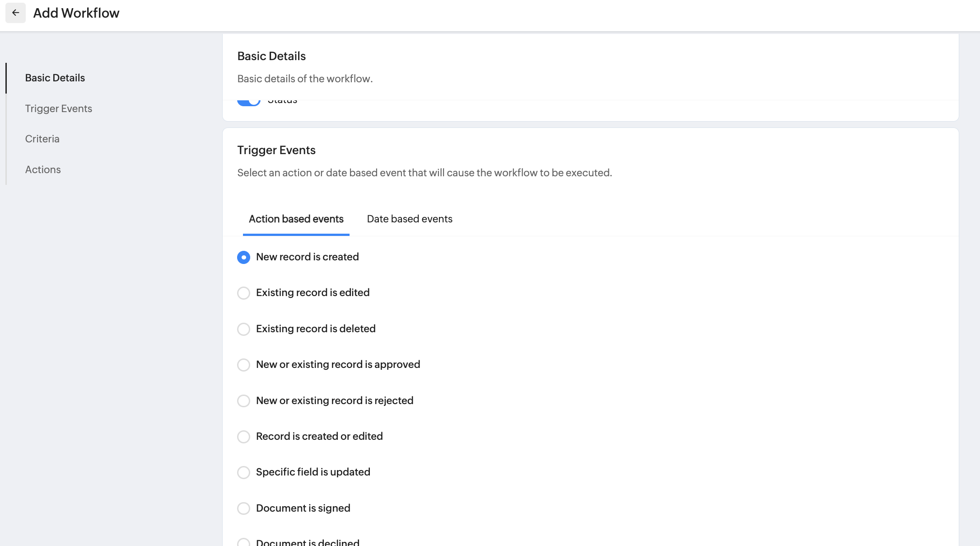Select Specific field is updated trigger
The image size is (980, 546).
tap(243, 472)
